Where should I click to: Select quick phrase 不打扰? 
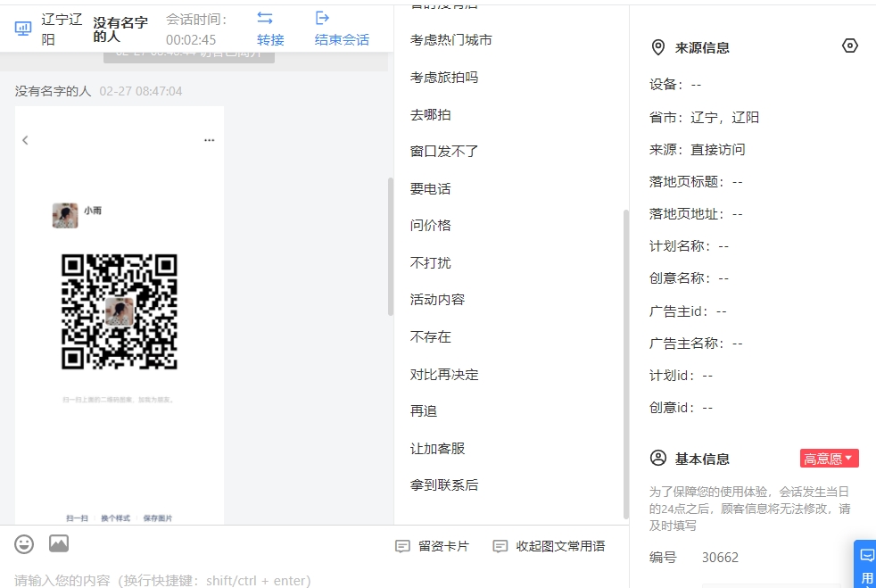(x=430, y=262)
